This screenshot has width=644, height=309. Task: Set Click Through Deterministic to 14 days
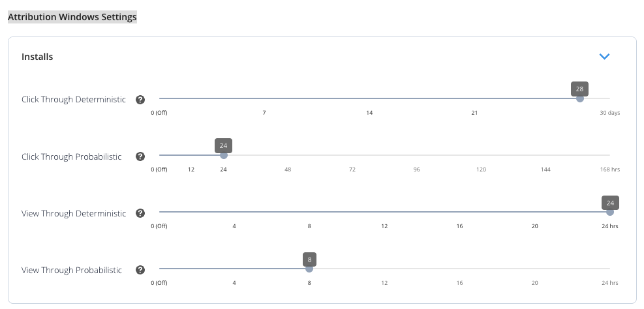pos(369,98)
